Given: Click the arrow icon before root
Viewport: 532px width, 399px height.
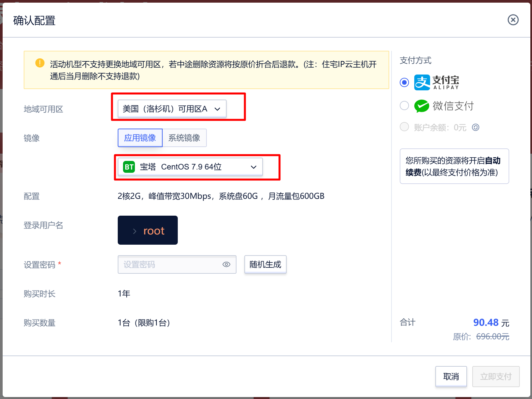Looking at the screenshot, I should click(x=135, y=231).
